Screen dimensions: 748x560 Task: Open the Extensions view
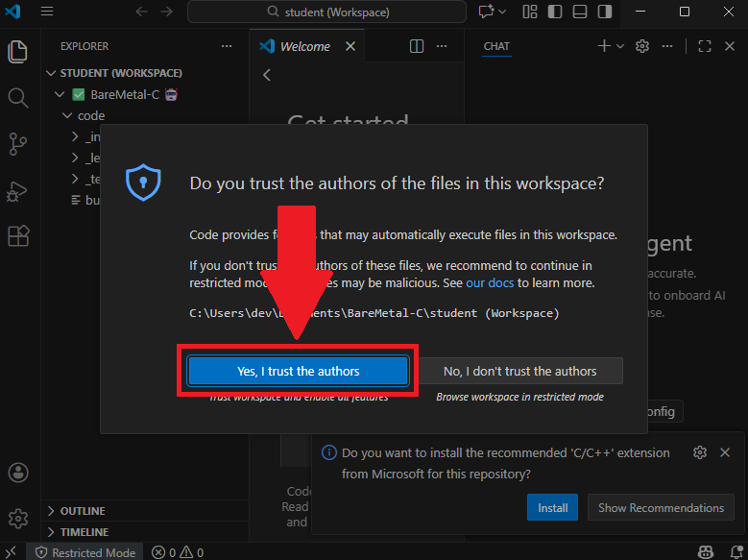[x=18, y=236]
